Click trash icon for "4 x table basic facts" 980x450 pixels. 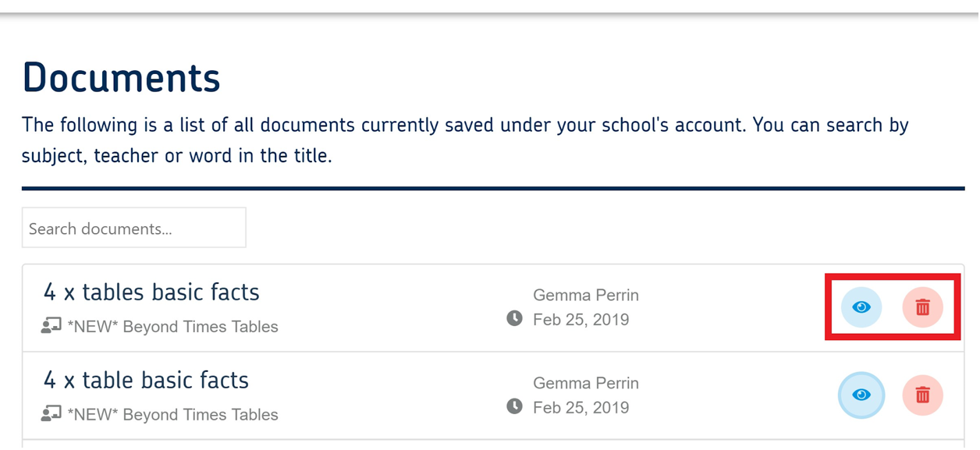pyautogui.click(x=922, y=395)
